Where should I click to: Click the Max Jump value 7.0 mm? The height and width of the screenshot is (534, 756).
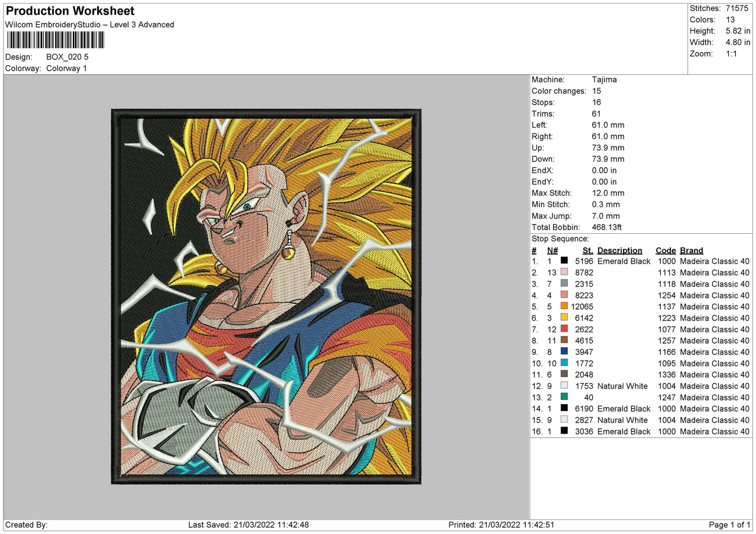[x=606, y=216]
